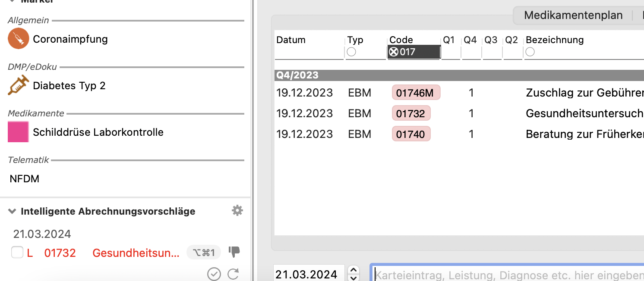The width and height of the screenshot is (644, 281).
Task: Click pink Schilddrüse Laborkontrolle color swatch
Action: click(x=18, y=132)
